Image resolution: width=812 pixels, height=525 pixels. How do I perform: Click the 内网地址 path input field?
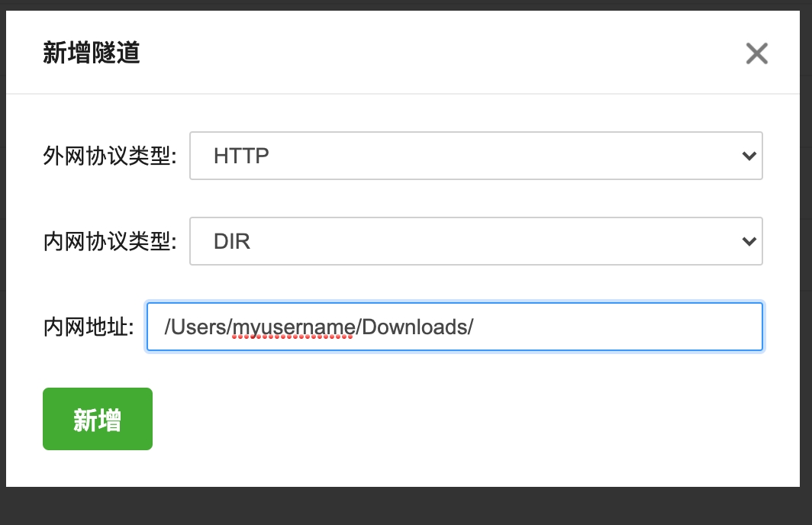[455, 327]
